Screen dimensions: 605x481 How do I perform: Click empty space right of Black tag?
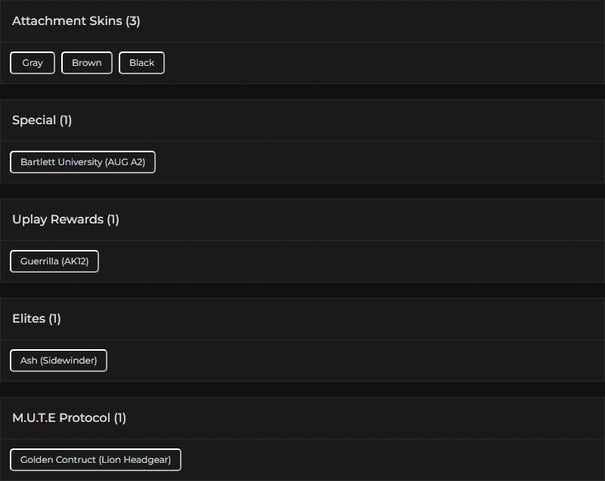[x=380, y=63]
